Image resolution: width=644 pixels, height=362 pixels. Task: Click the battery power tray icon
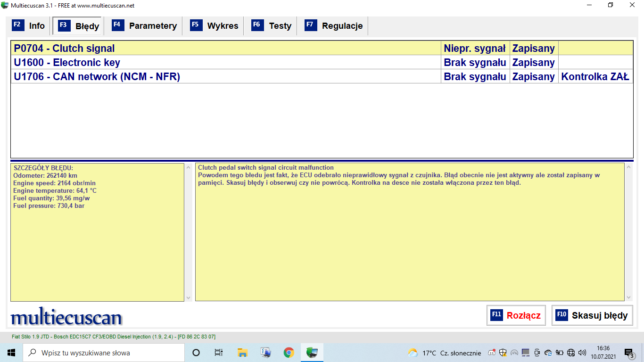tap(560, 353)
